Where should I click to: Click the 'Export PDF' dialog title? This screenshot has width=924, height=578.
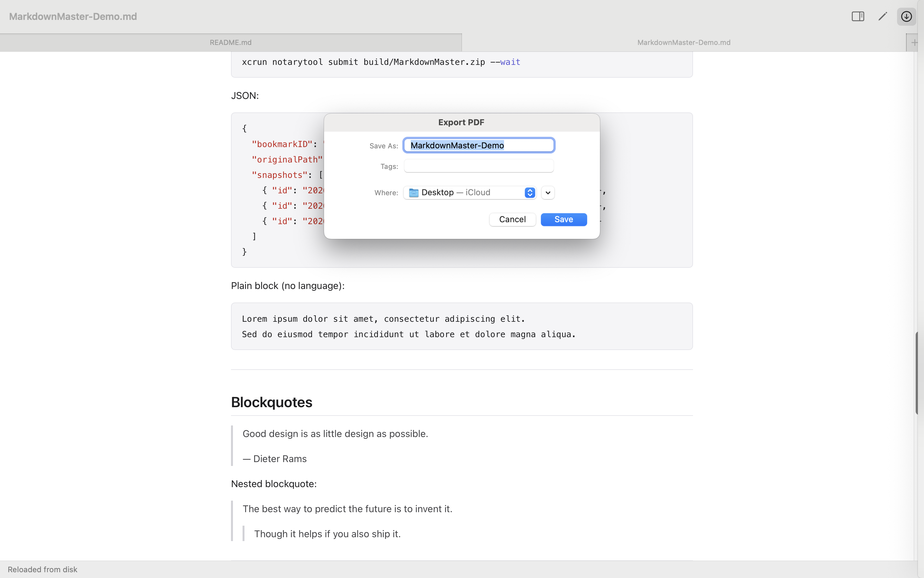pyautogui.click(x=461, y=122)
